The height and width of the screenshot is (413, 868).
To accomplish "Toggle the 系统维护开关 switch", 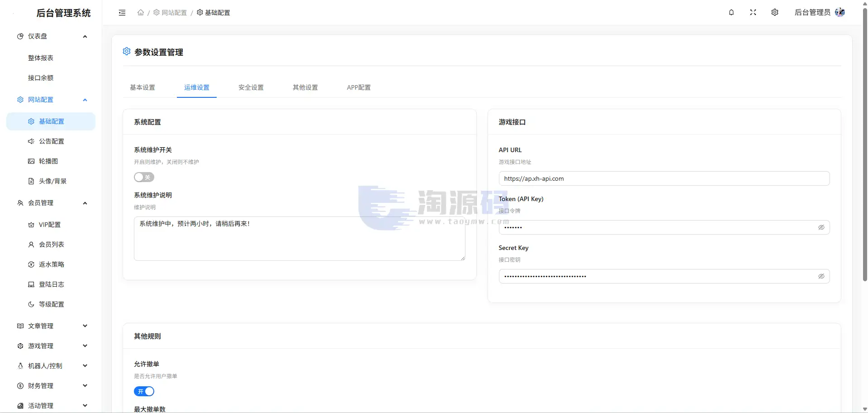I will click(144, 177).
